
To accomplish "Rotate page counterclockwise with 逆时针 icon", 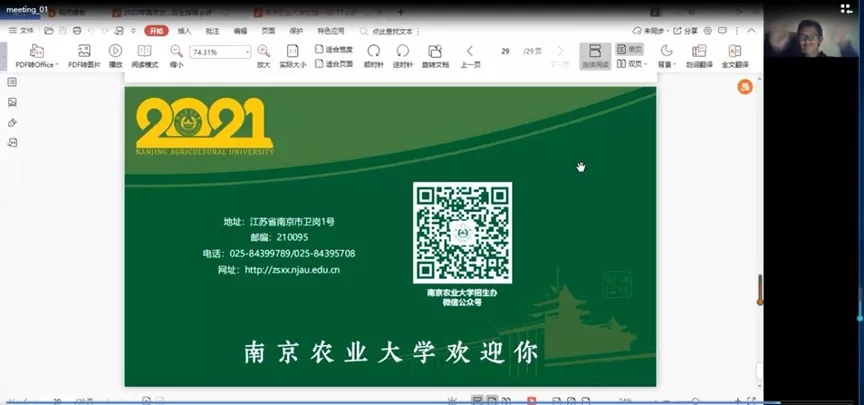I will (x=402, y=51).
